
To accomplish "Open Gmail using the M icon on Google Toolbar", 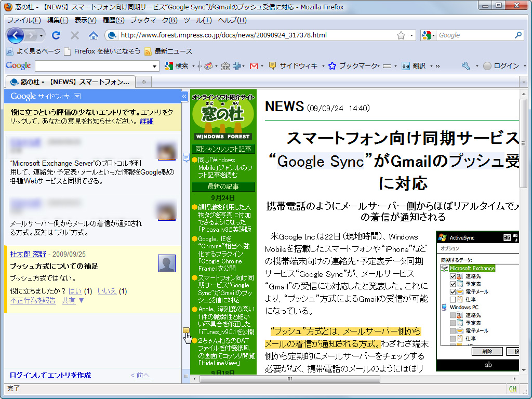I will [x=254, y=66].
